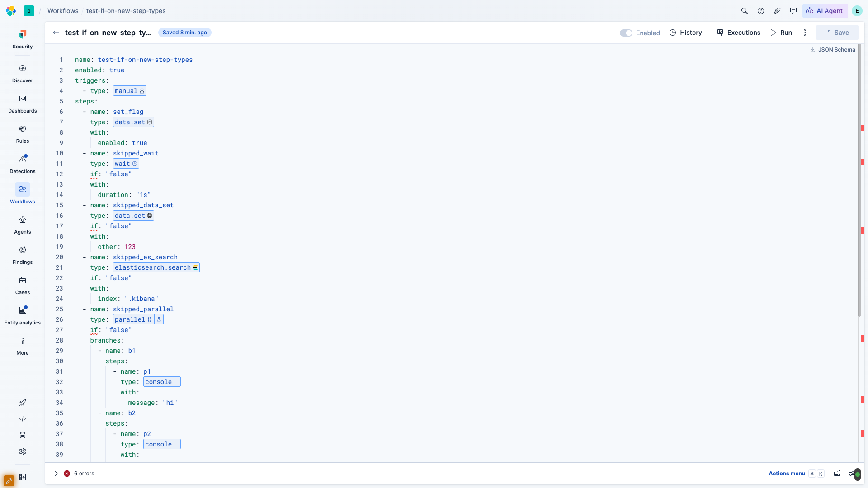Click the Save button
The width and height of the screenshot is (868, 488).
(837, 33)
